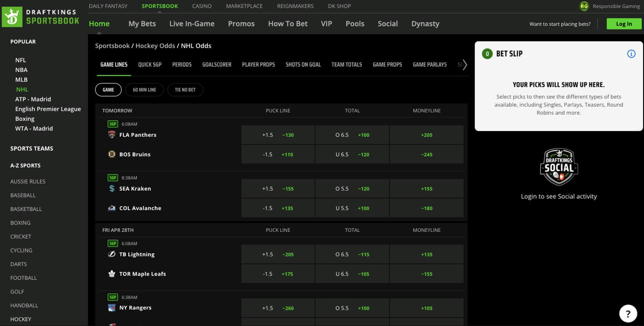Click the SEA Kraken team logo
The height and width of the screenshot is (326, 644).
[x=112, y=189]
